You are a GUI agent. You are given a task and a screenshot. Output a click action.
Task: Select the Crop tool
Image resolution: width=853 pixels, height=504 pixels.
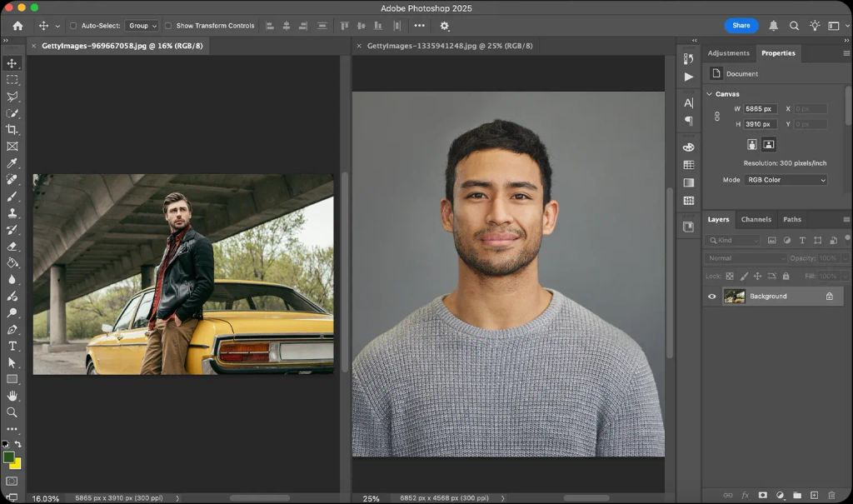click(x=12, y=130)
